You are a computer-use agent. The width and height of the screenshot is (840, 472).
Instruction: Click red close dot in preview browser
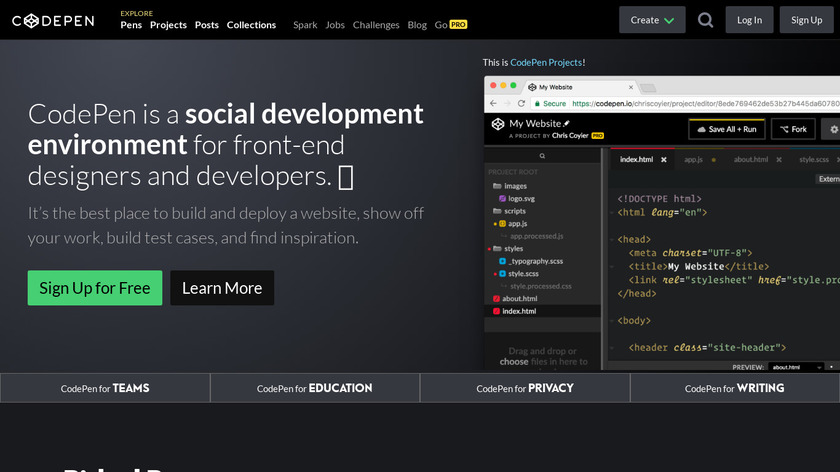493,86
